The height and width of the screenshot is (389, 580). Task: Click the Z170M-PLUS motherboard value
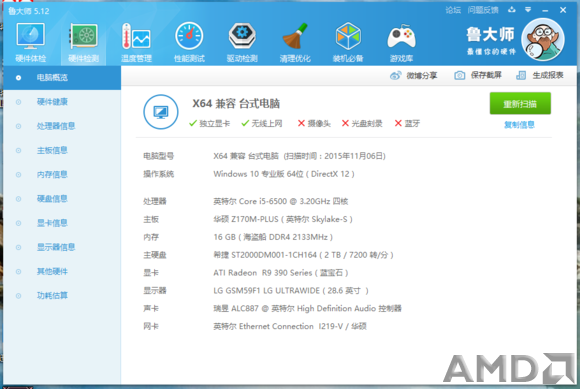click(283, 219)
